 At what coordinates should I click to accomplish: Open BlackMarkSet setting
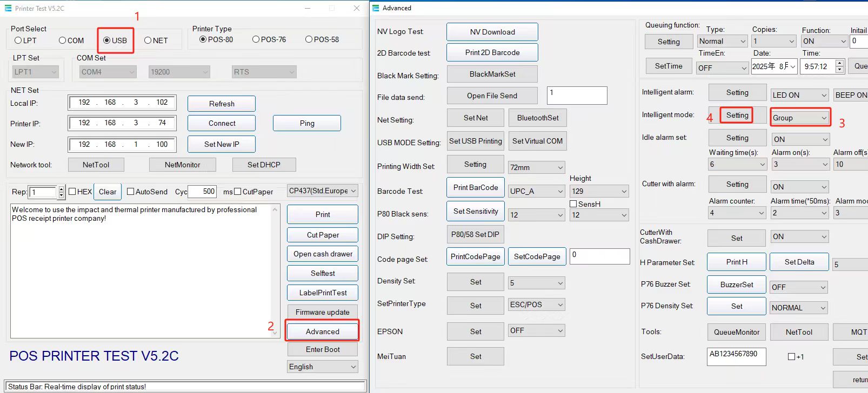[x=492, y=74]
